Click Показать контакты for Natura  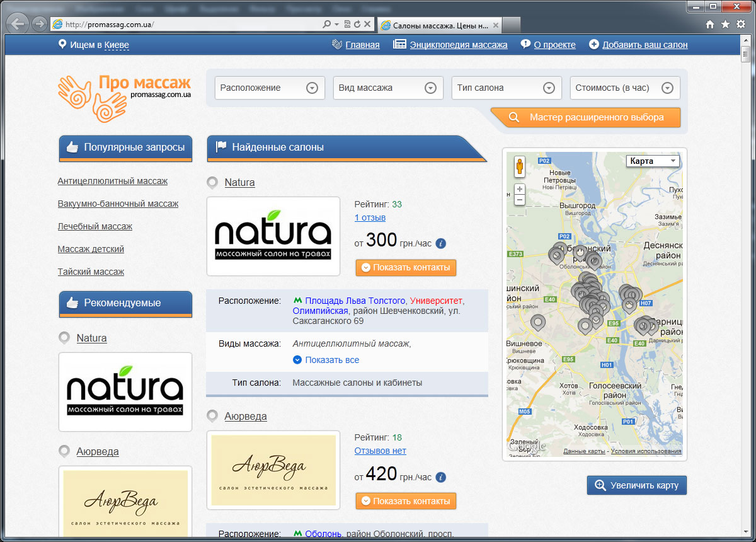point(406,267)
